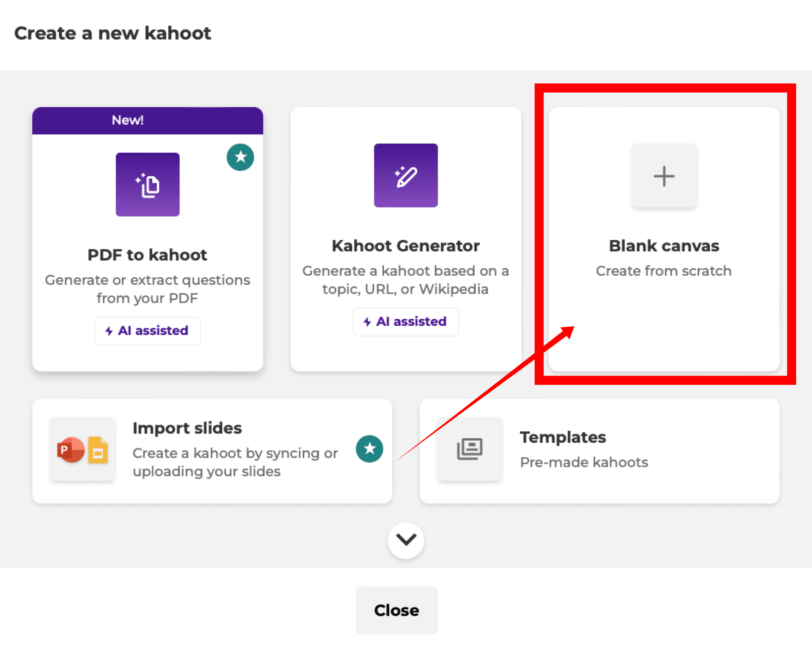
Task: Click the PDF to kahoot document icon
Action: 148,185
